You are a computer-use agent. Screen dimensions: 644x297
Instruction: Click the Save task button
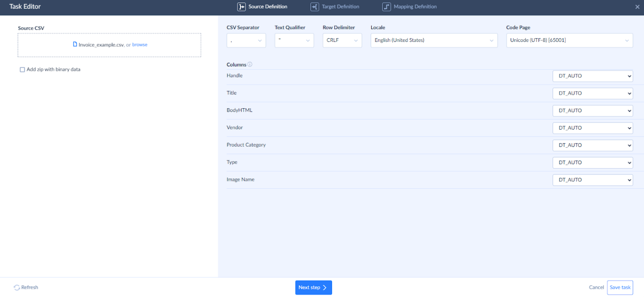click(x=620, y=287)
